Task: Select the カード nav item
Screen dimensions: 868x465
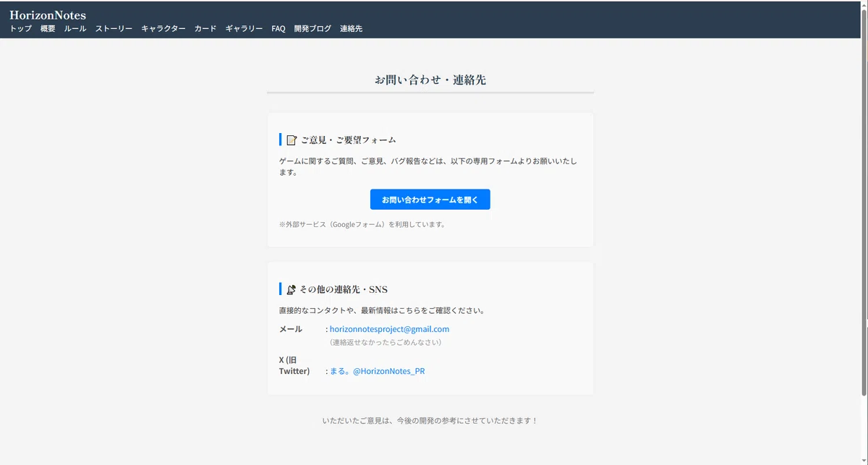Action: [205, 29]
